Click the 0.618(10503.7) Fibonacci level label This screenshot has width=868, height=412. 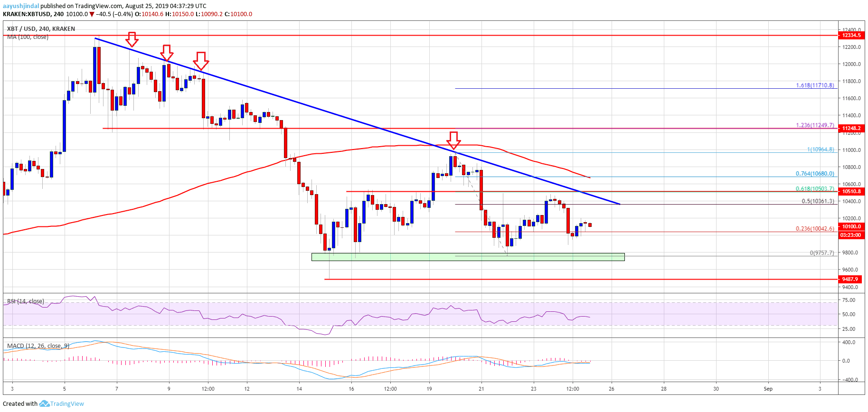point(815,189)
